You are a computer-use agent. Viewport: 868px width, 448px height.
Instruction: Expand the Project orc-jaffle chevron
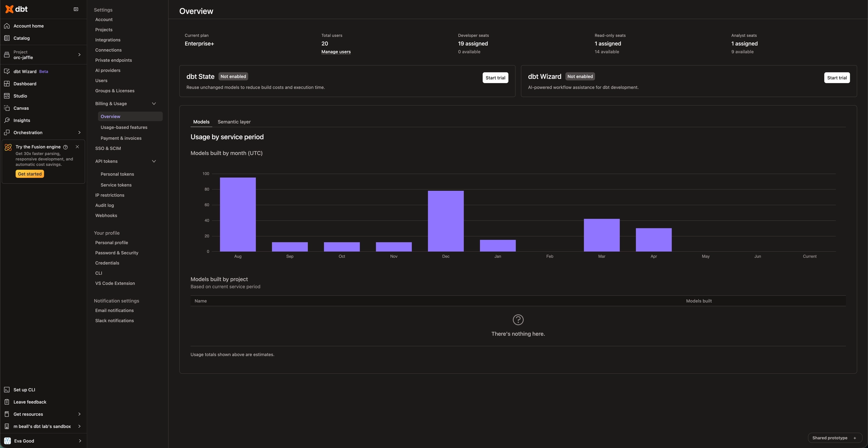coord(79,55)
